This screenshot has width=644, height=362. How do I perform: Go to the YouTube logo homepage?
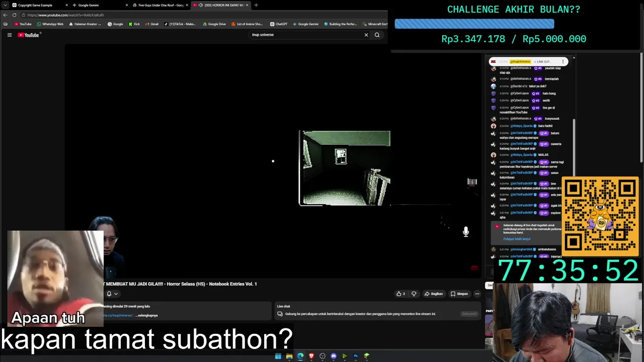tap(28, 35)
